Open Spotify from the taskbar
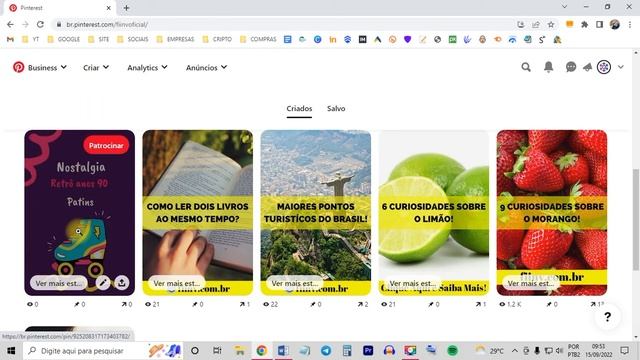 (x=452, y=350)
